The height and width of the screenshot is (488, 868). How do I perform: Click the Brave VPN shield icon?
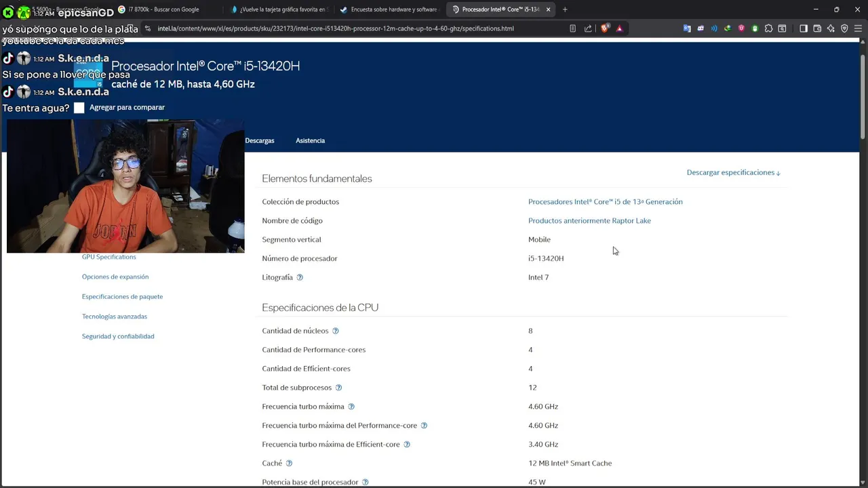coord(844,28)
